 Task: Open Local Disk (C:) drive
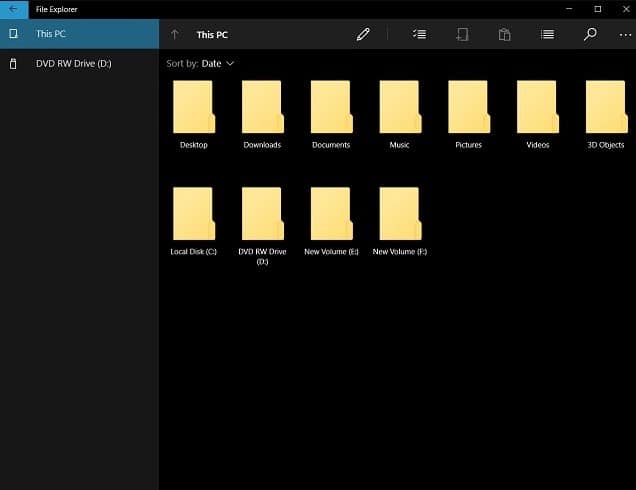pyautogui.click(x=194, y=214)
